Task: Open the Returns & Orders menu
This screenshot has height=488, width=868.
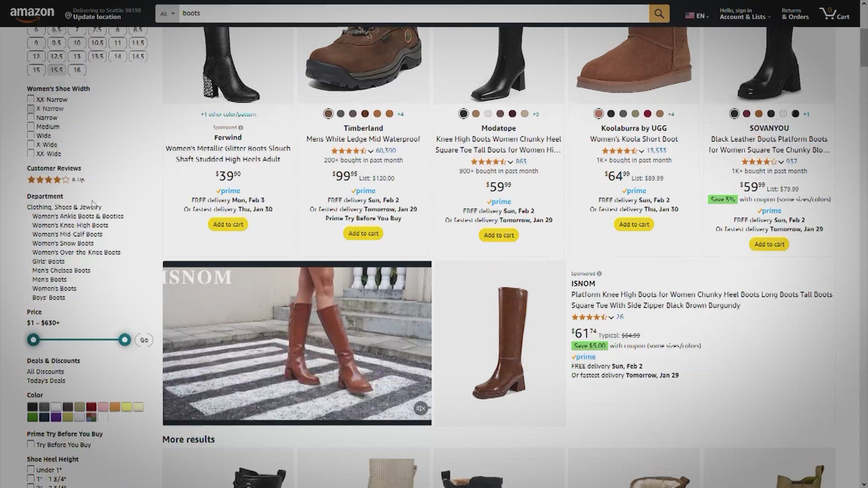Action: coord(795,14)
